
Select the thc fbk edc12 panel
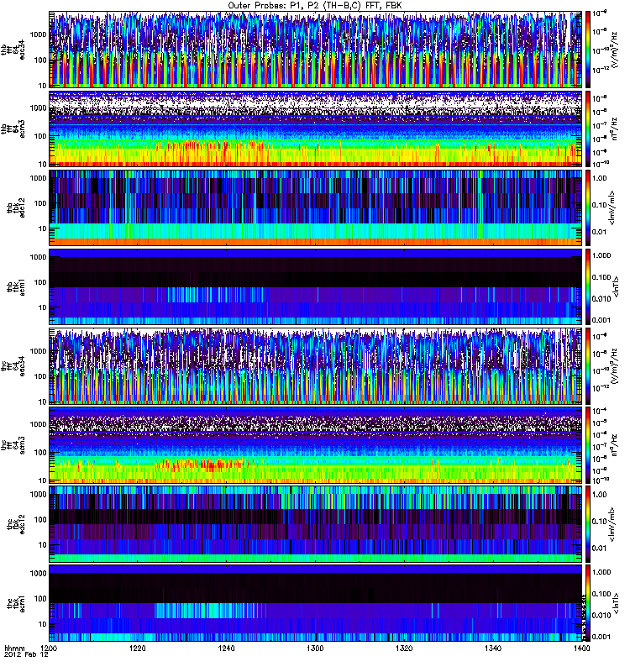click(315, 523)
